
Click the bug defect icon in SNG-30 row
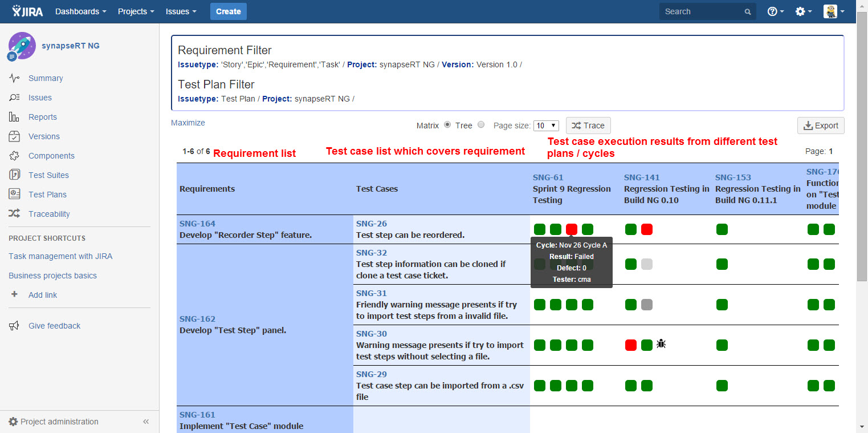point(661,344)
